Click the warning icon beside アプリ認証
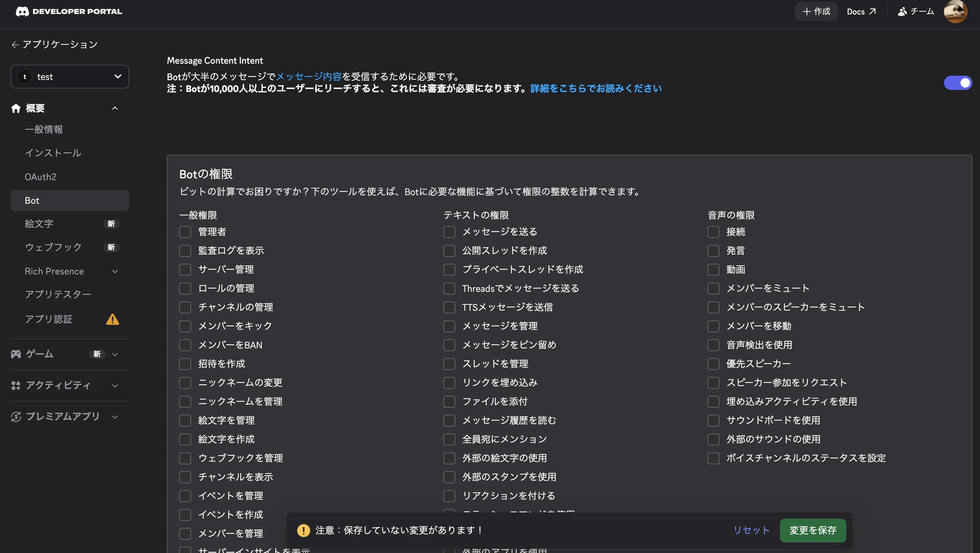This screenshot has width=980, height=553. point(112,319)
